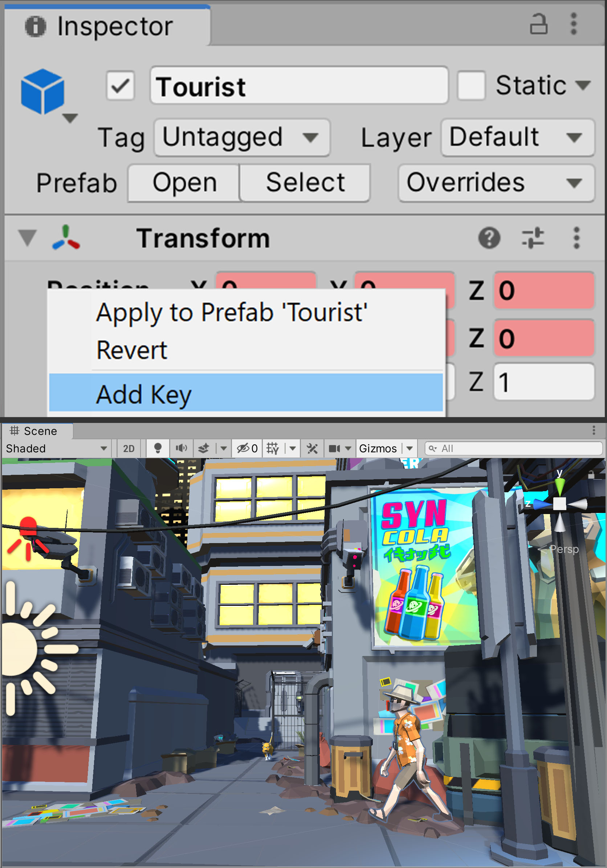
Task: Open the Default layer dropdown
Action: pyautogui.click(x=517, y=137)
